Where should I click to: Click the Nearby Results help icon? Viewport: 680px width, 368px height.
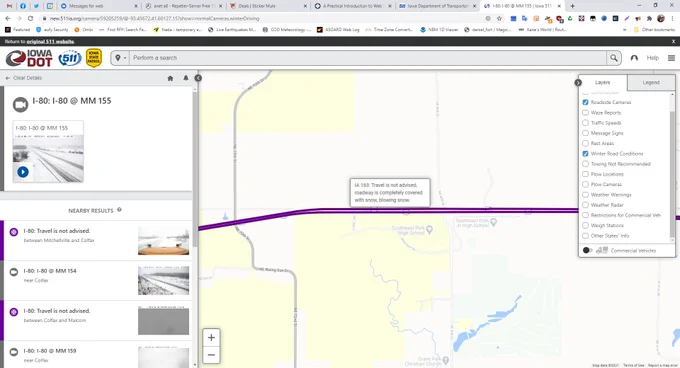pyautogui.click(x=119, y=210)
